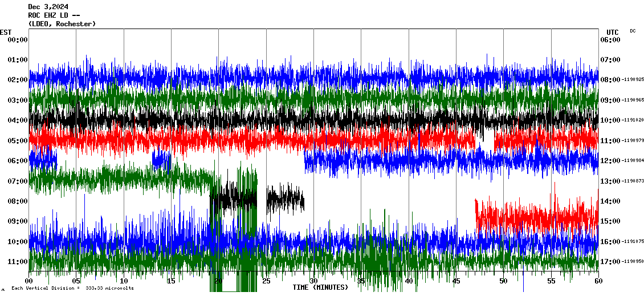644x296 pixels.
Task: Click the (LDEO, Rochester) location label
Action: 62,24
